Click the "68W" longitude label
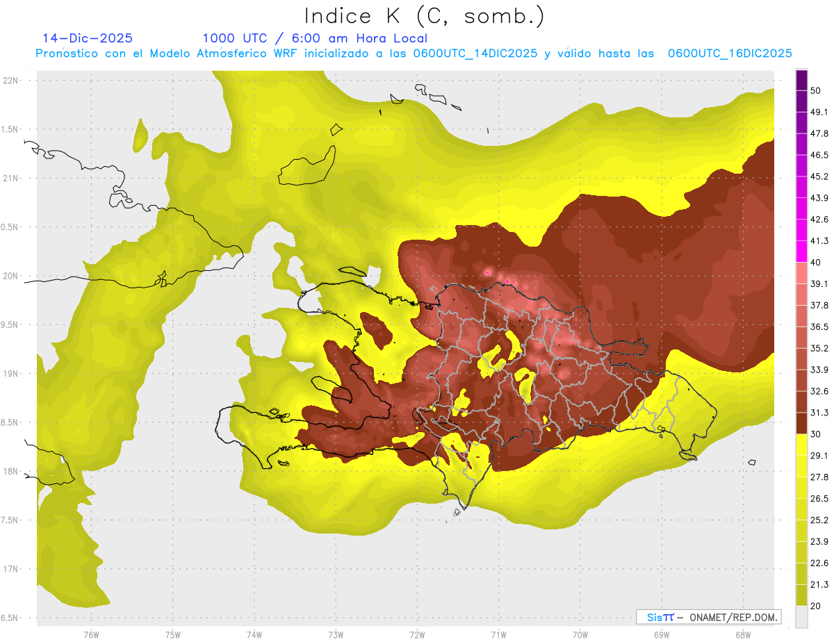Viewport: 834px width, 644px height. (x=742, y=634)
